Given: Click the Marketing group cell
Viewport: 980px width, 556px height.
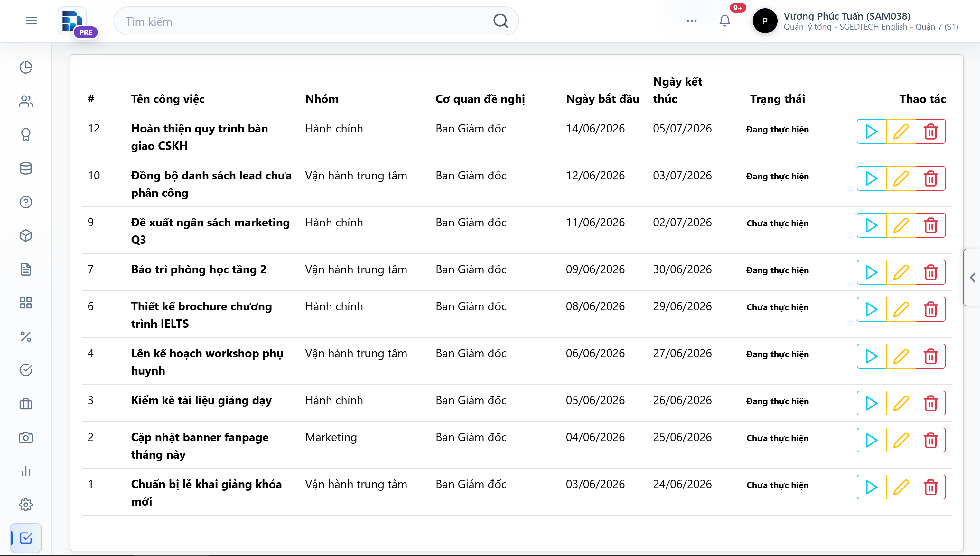Looking at the screenshot, I should pyautogui.click(x=331, y=437).
